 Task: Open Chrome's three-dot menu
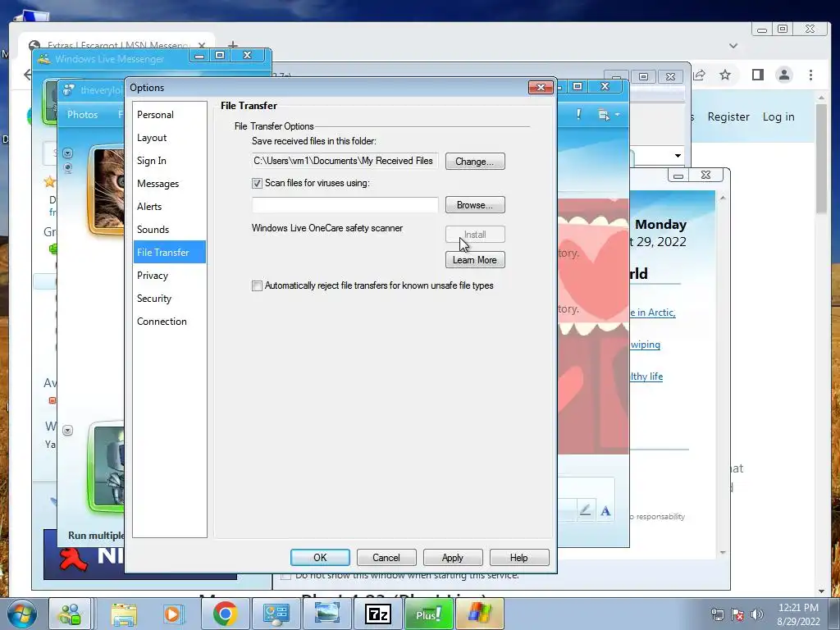(811, 75)
